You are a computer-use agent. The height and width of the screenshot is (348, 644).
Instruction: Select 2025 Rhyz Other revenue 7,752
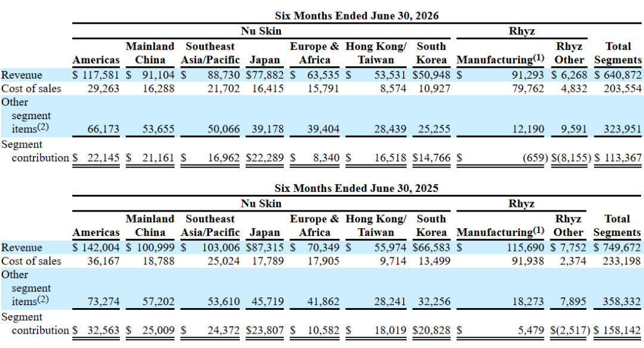point(573,247)
